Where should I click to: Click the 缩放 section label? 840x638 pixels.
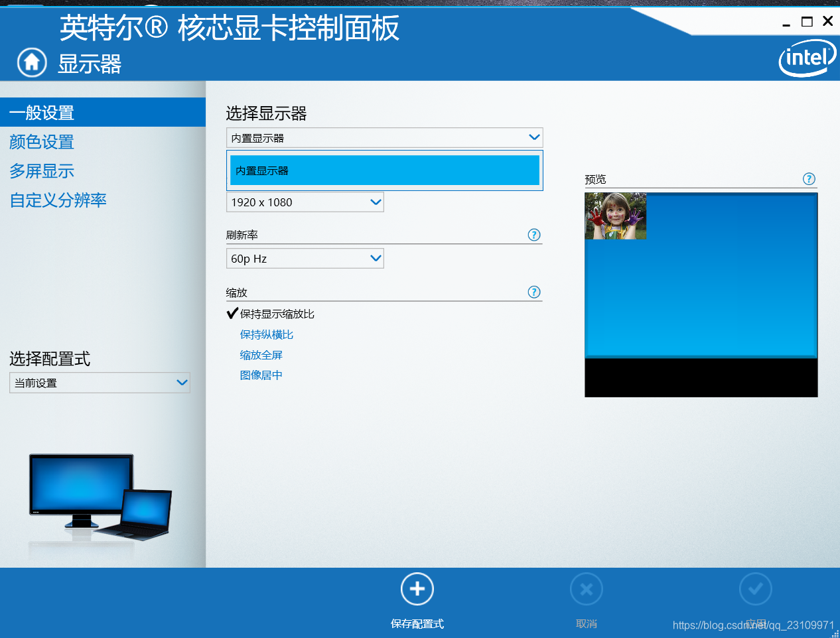click(237, 292)
